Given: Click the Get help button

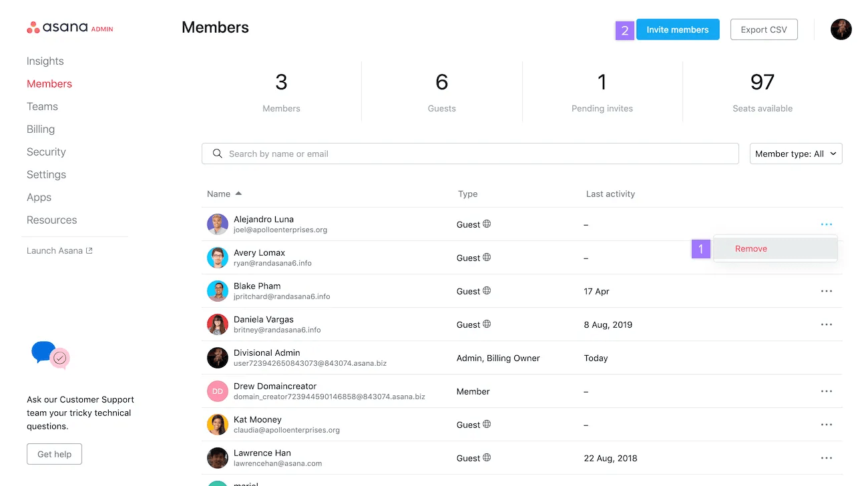Looking at the screenshot, I should pos(54,453).
